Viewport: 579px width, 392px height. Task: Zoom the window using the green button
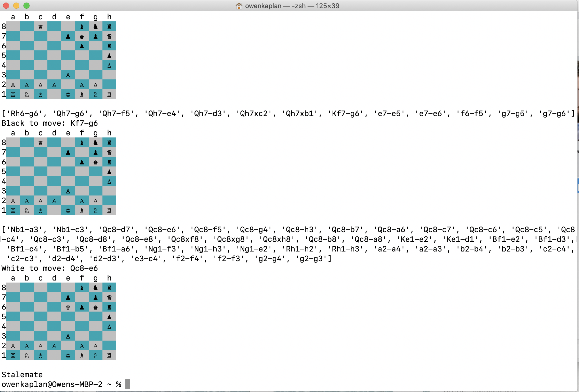pyautogui.click(x=27, y=6)
